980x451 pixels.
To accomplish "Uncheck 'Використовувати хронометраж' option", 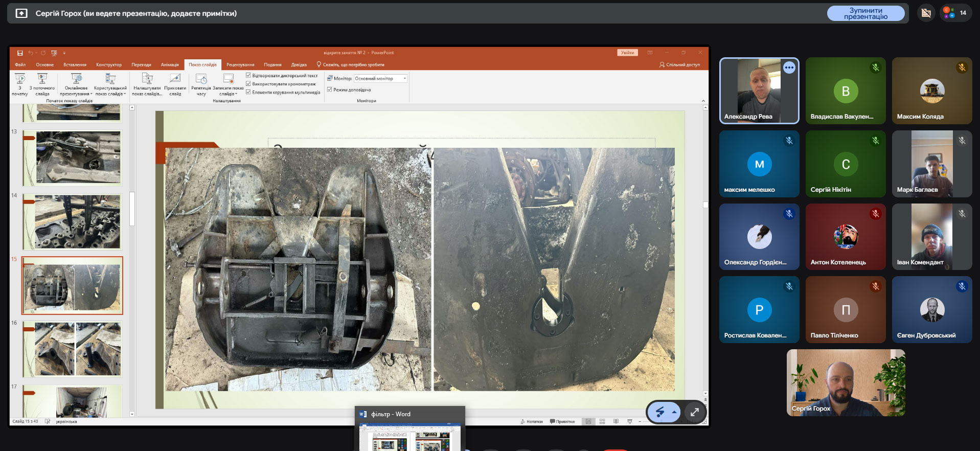I will [x=248, y=84].
